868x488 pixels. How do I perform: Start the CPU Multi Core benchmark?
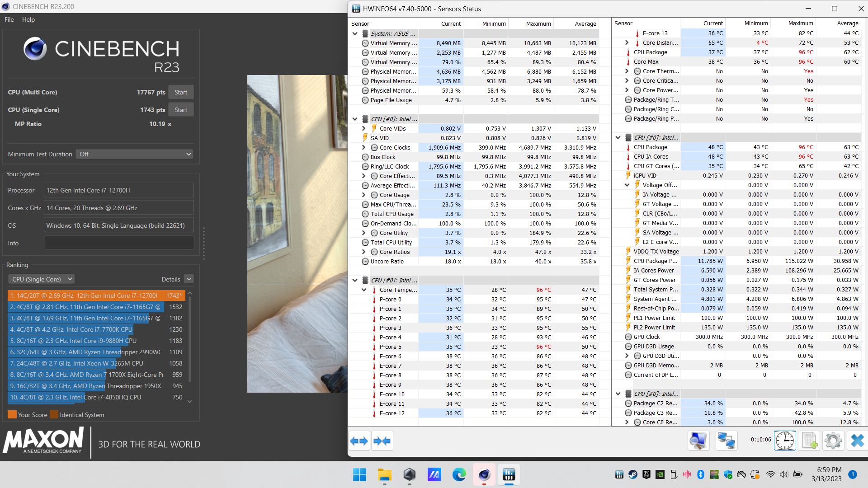click(x=181, y=92)
